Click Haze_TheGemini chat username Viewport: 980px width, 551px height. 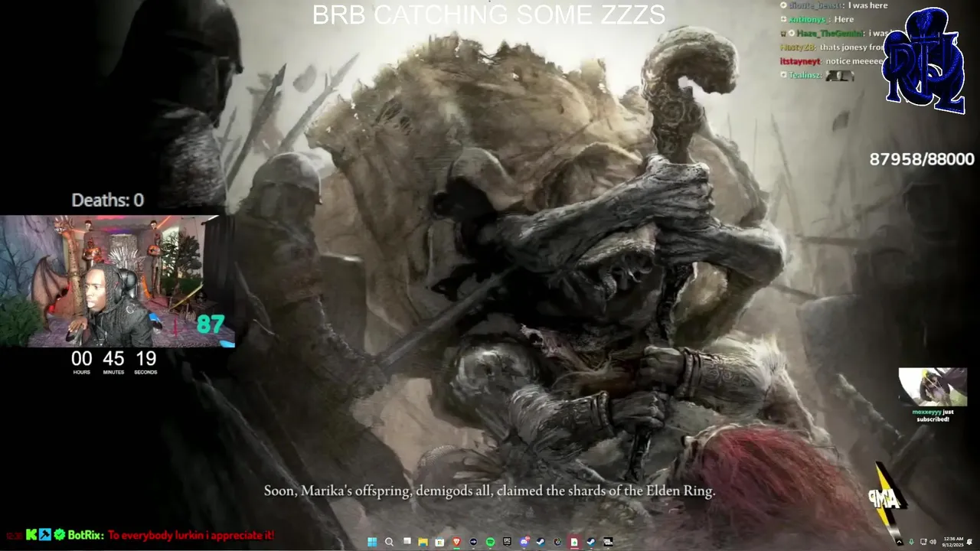pyautogui.click(x=831, y=33)
